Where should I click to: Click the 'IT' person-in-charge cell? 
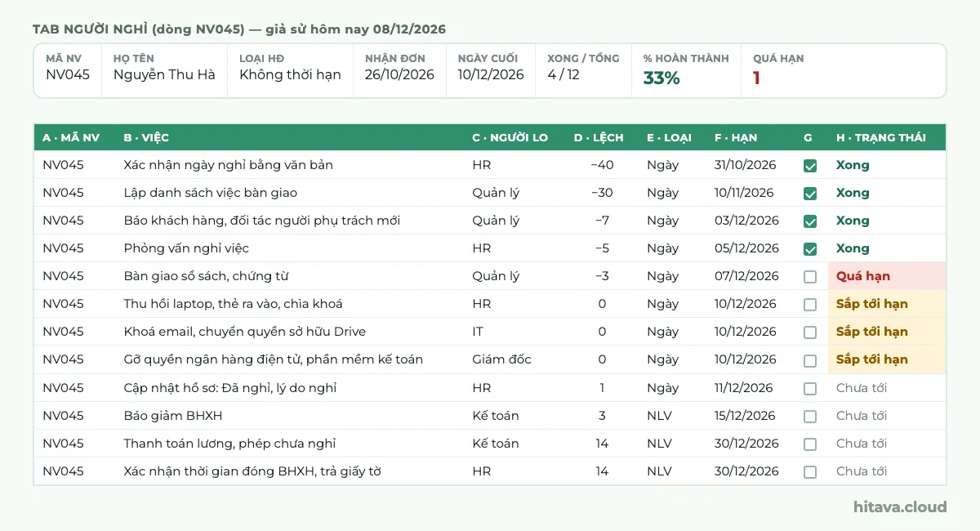point(478,332)
